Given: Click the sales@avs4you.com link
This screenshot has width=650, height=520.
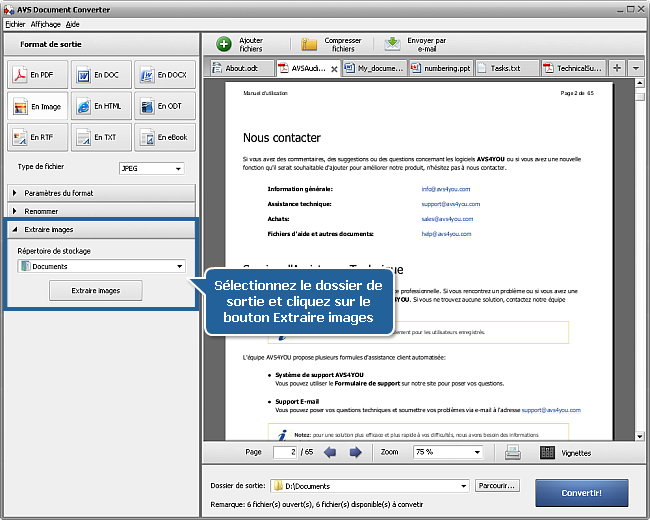Looking at the screenshot, I should [x=447, y=219].
